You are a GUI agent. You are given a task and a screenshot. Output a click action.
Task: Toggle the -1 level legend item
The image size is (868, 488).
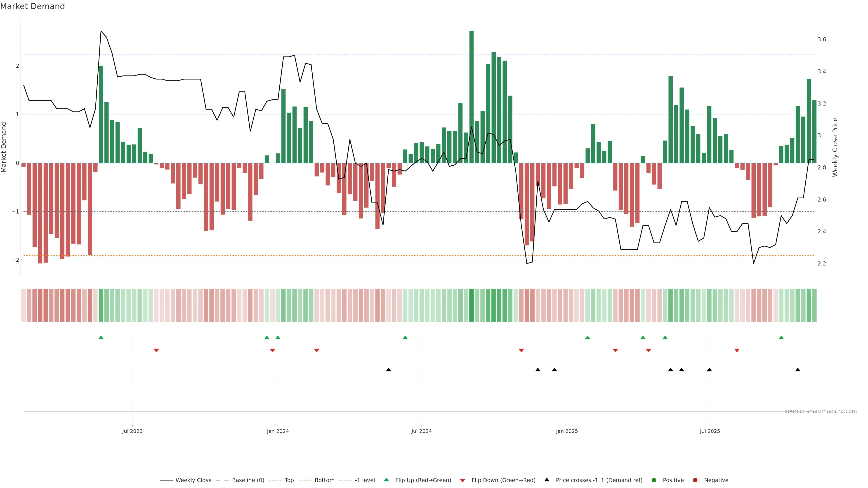click(365, 480)
